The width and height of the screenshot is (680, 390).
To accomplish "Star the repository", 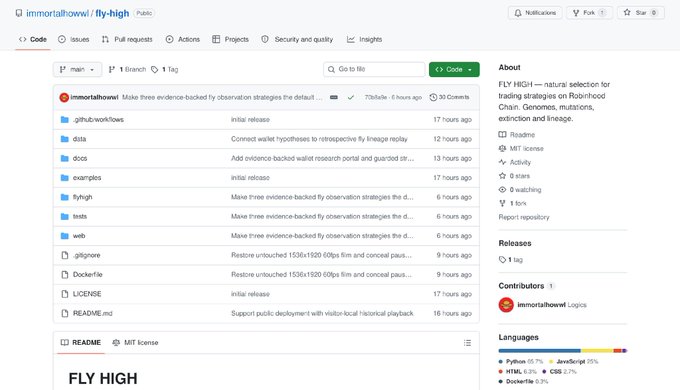I will tap(641, 13).
